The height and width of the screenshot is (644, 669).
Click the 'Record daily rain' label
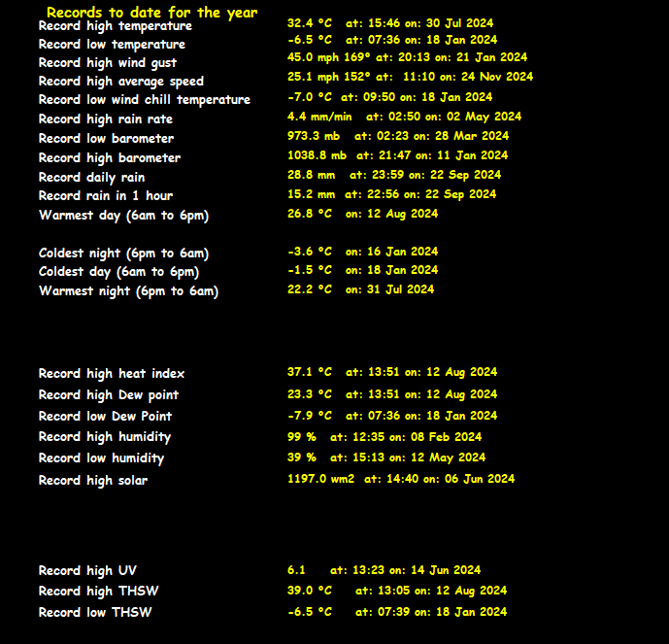coord(91,178)
